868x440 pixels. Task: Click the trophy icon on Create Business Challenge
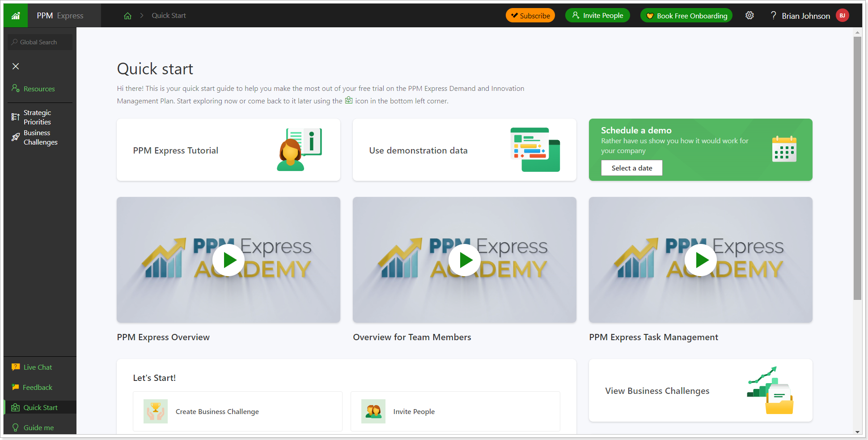(156, 411)
